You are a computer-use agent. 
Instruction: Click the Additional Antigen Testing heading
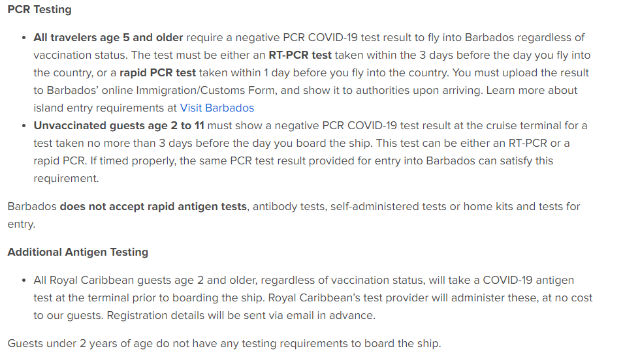point(78,252)
